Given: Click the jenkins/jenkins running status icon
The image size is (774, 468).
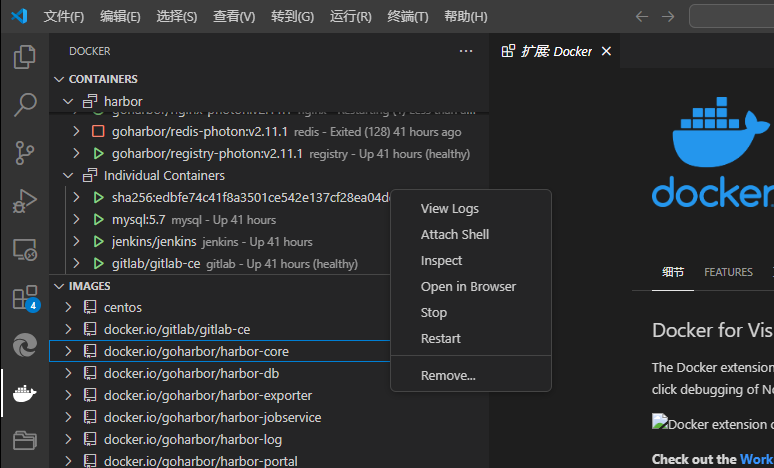Looking at the screenshot, I should coord(98,242).
